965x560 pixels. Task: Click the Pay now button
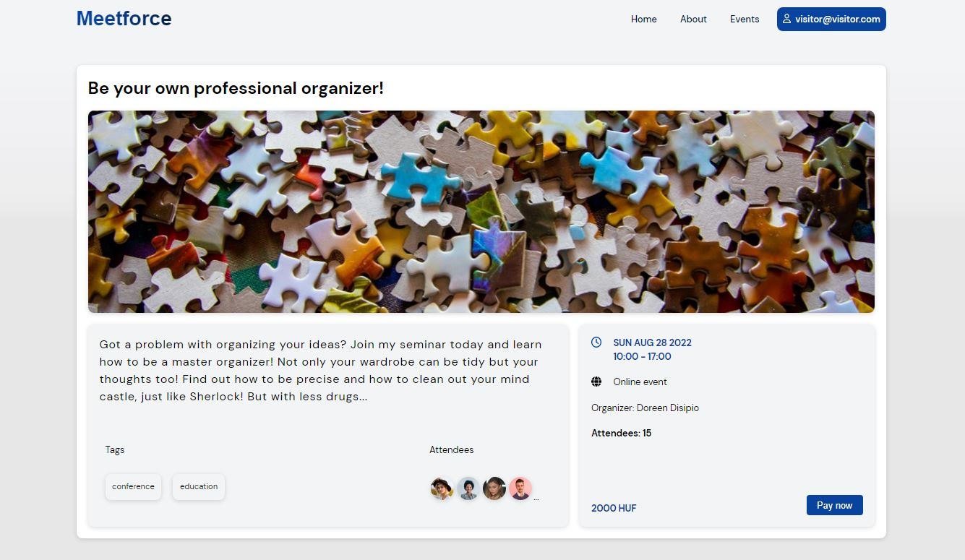(x=835, y=505)
